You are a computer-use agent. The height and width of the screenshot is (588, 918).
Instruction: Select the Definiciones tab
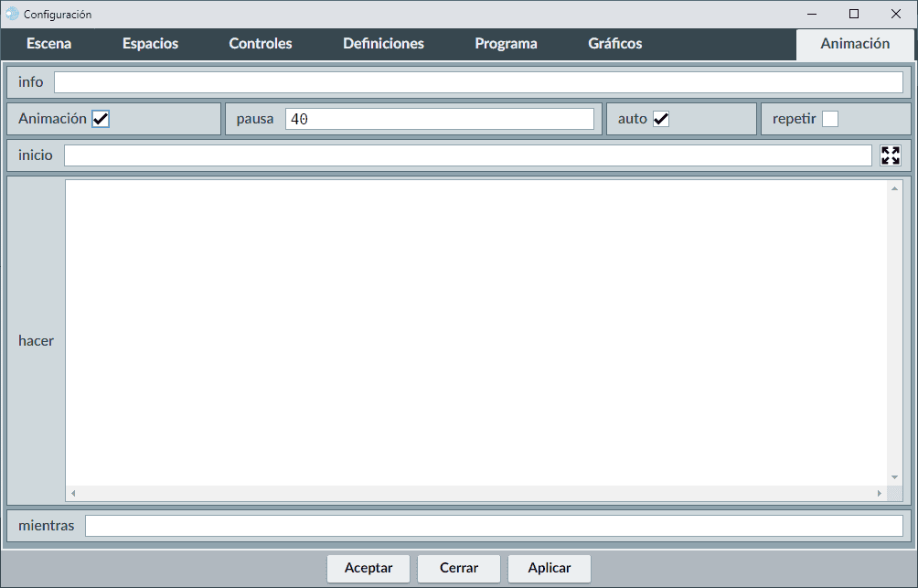[x=383, y=44]
